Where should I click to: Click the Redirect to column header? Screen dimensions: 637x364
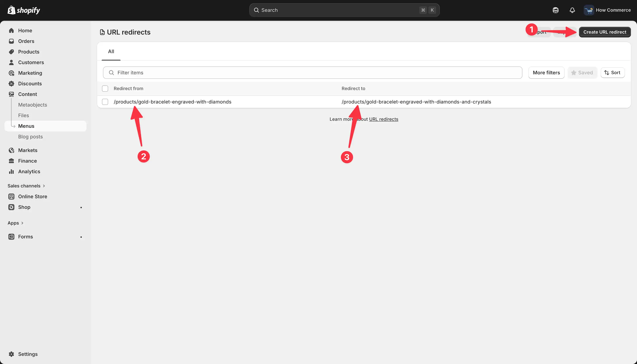pos(353,88)
